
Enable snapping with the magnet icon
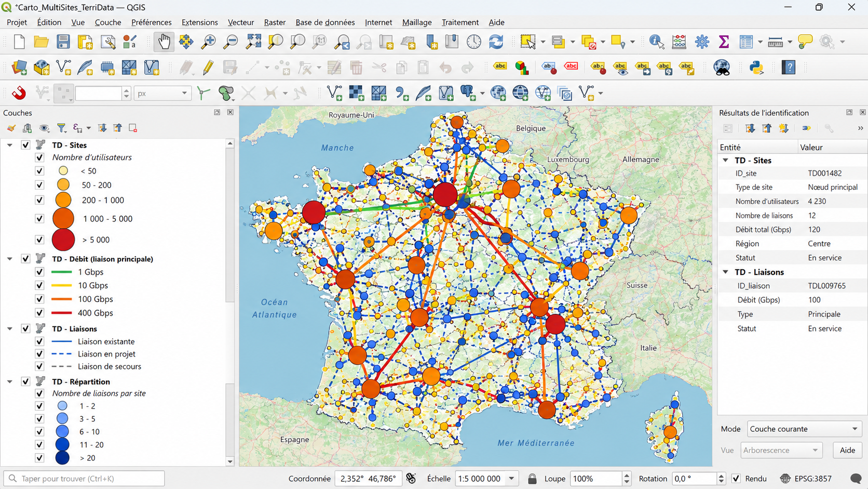coord(19,94)
